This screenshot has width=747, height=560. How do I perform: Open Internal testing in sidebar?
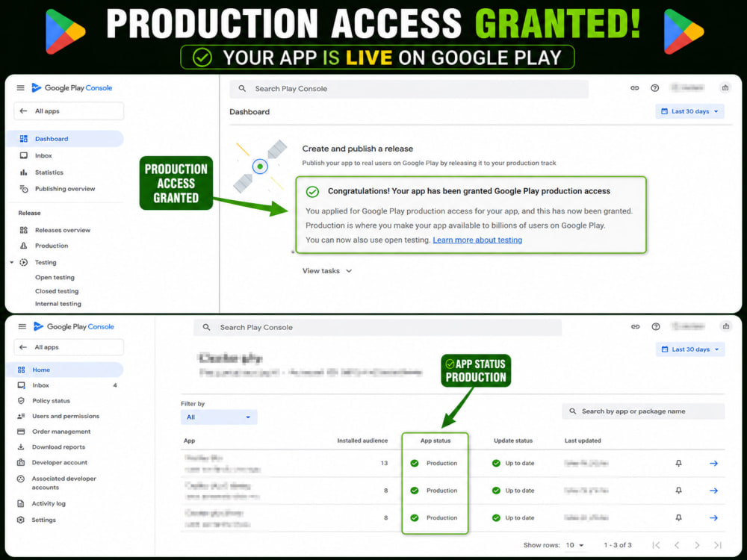pos(58,304)
